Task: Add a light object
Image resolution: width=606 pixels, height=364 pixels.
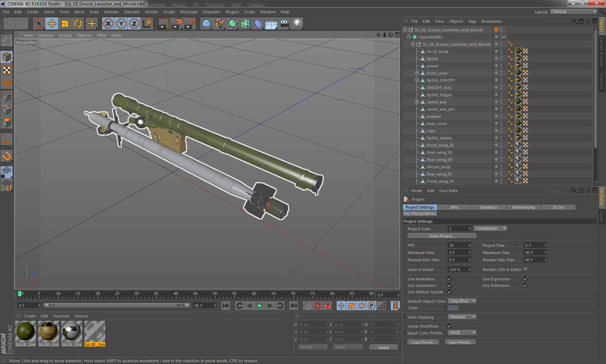Action: (x=297, y=24)
